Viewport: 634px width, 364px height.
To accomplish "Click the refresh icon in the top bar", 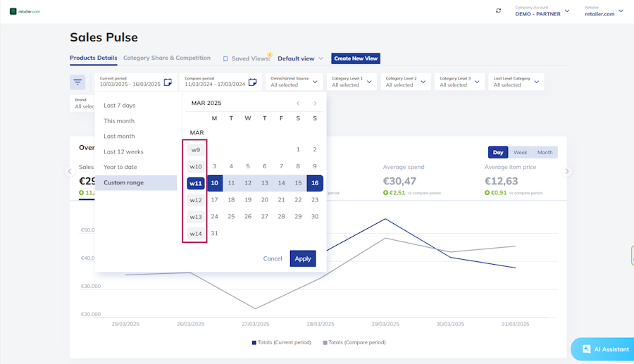I will (498, 11).
